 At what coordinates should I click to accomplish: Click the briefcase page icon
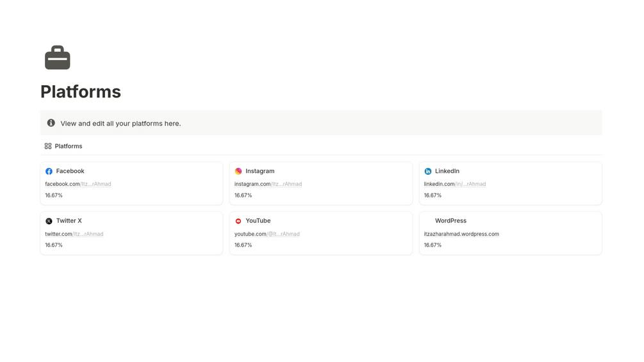point(57,58)
